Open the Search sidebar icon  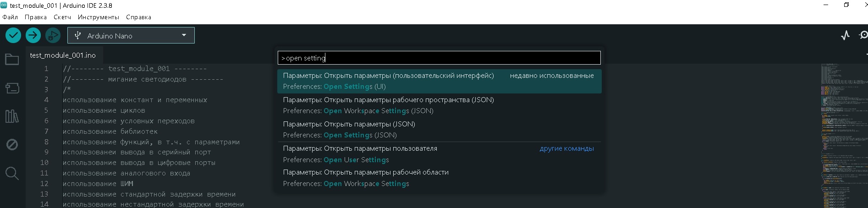12,173
